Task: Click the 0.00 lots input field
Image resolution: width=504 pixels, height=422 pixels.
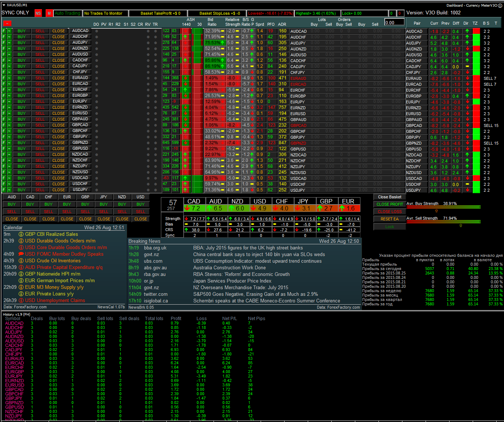Action: tap(394, 22)
